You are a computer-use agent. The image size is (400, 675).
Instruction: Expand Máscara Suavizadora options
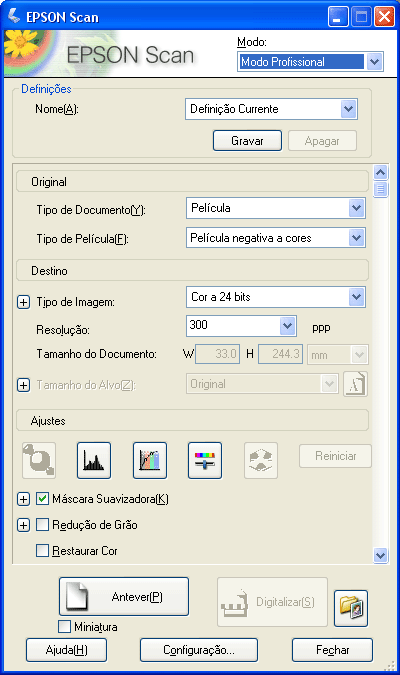click(23, 499)
